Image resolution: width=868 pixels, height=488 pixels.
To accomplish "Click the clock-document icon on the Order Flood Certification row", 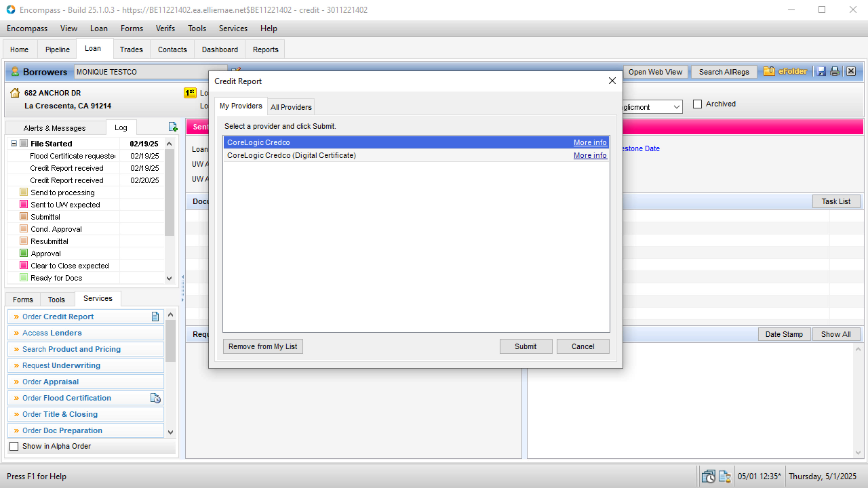I will (155, 398).
